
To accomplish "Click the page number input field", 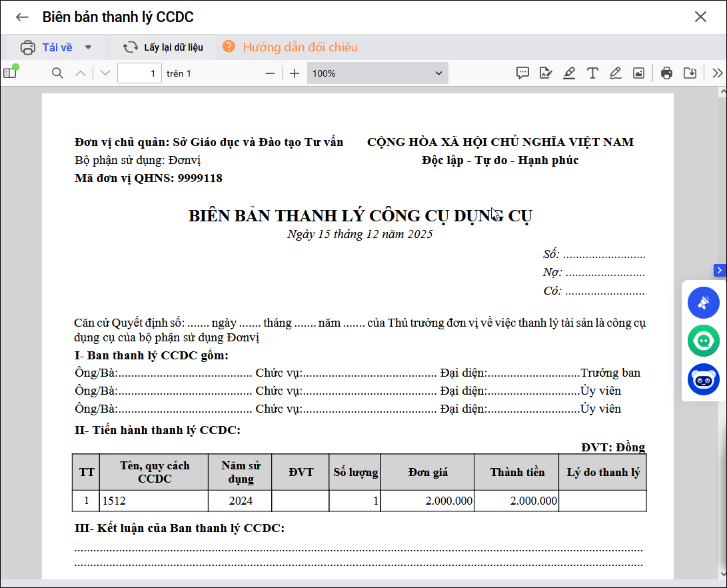I will 139,73.
